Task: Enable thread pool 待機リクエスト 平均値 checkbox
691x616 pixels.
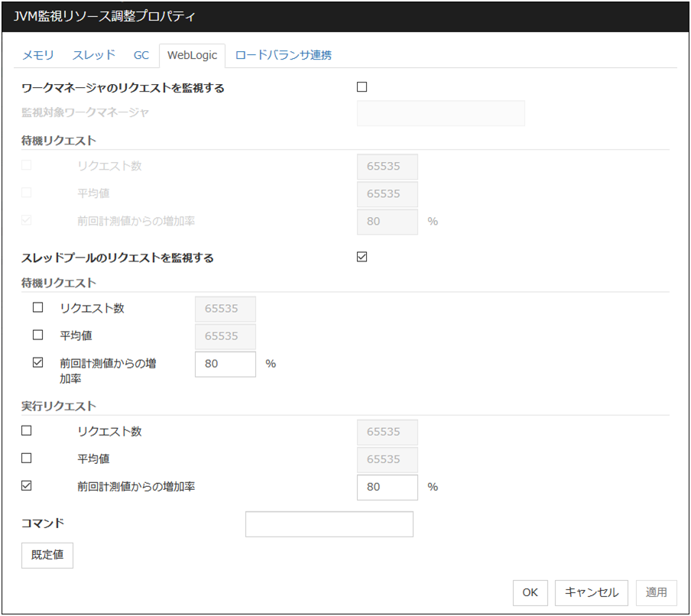Action: click(x=38, y=335)
